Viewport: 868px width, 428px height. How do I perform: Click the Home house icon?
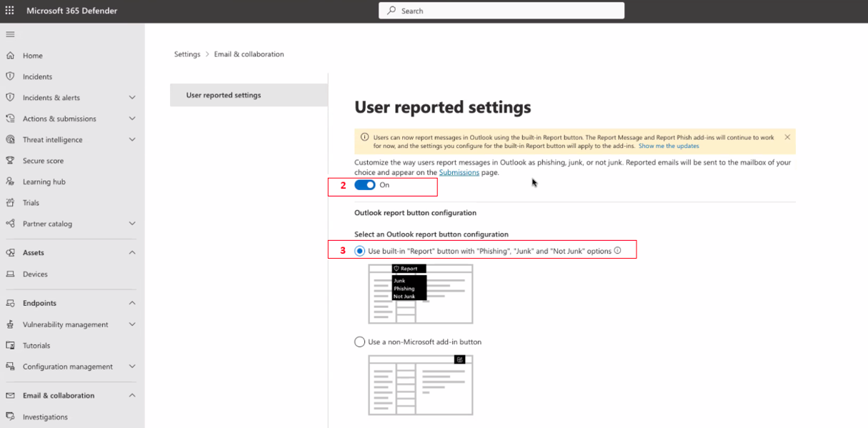click(x=10, y=55)
